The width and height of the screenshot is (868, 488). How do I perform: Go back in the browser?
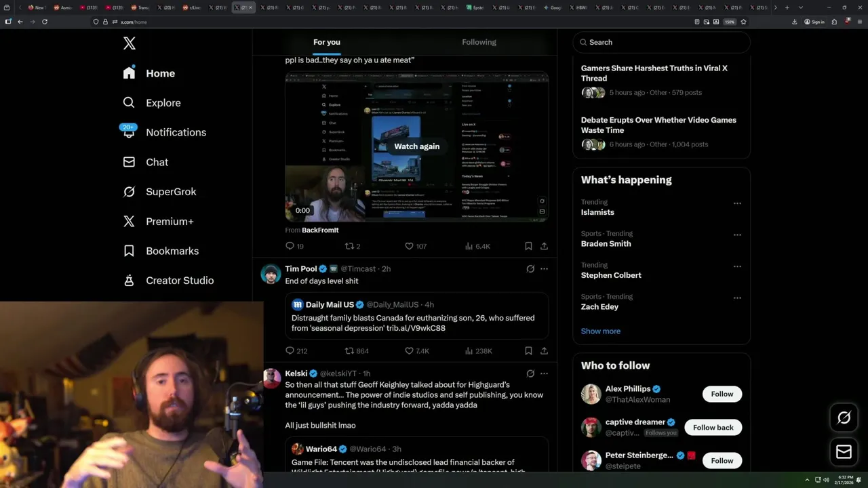pos(20,22)
